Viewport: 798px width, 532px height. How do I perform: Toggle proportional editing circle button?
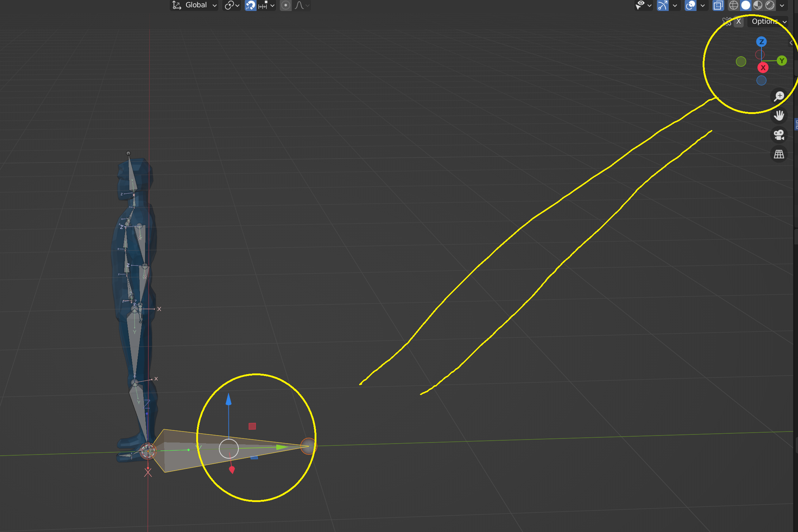point(286,5)
